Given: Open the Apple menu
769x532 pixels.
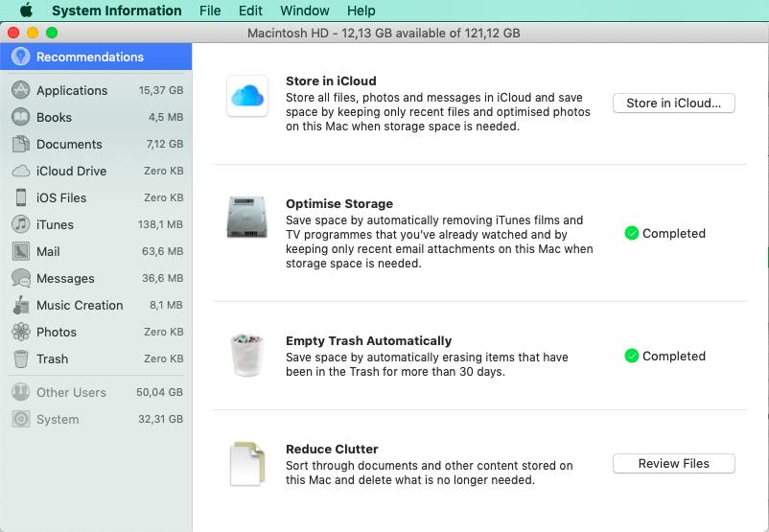Looking at the screenshot, I should (26, 11).
